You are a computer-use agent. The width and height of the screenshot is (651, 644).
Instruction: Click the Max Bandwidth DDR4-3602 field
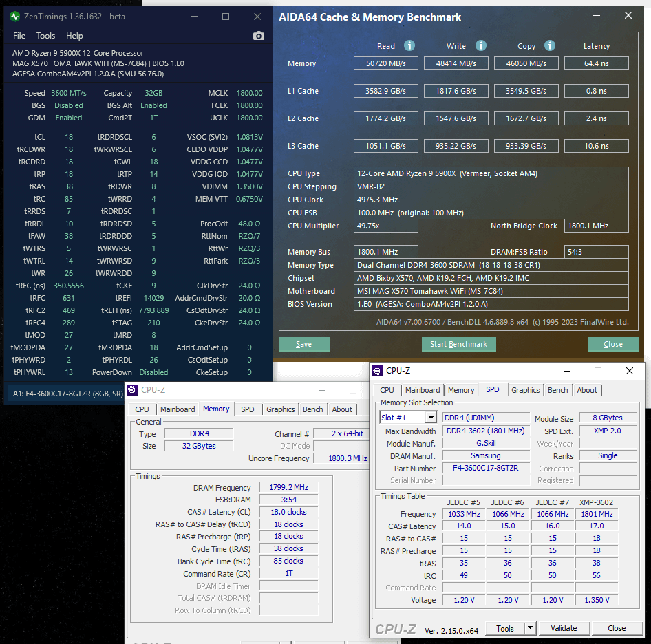click(x=486, y=431)
